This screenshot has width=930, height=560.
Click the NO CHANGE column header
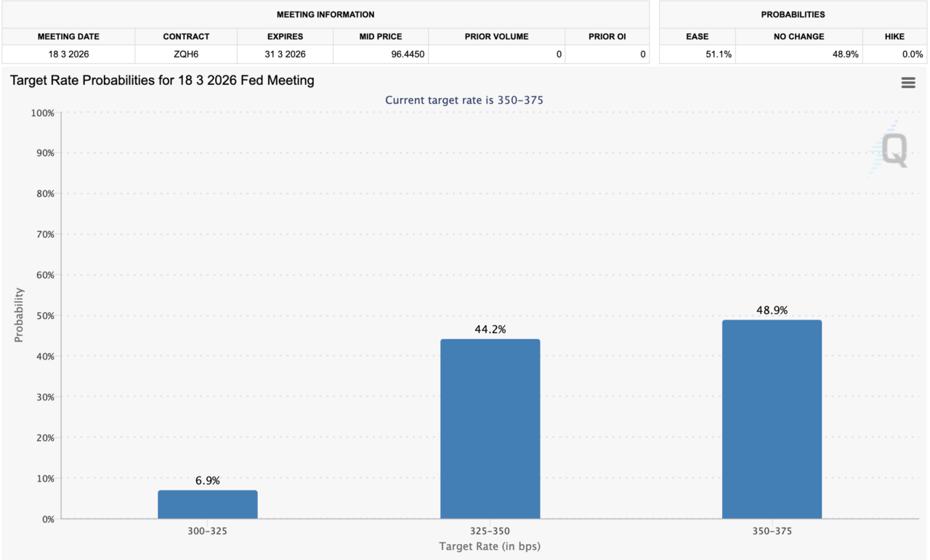(798, 36)
